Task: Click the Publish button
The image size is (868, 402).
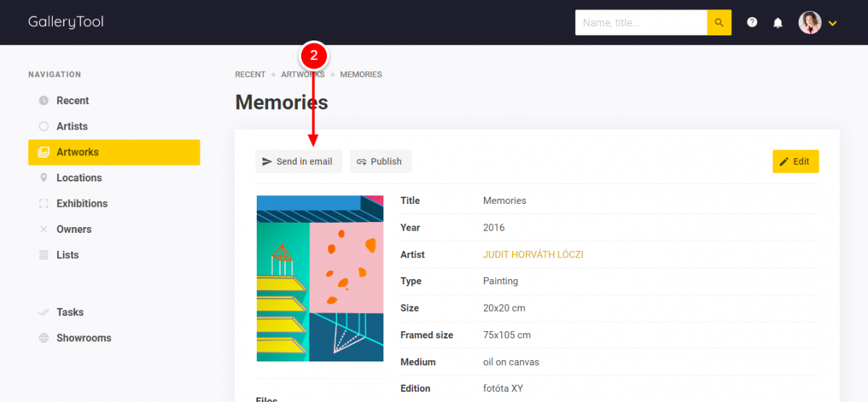Action: (381, 161)
